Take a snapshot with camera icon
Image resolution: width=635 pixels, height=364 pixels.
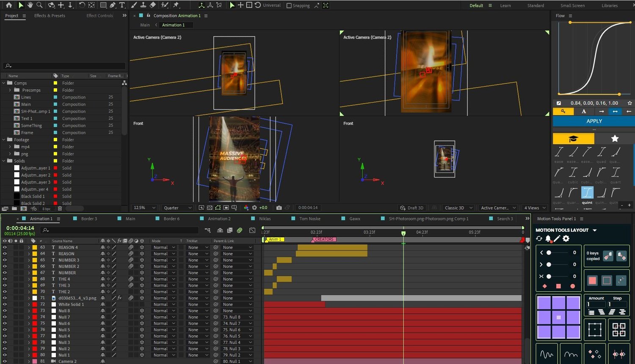click(279, 208)
